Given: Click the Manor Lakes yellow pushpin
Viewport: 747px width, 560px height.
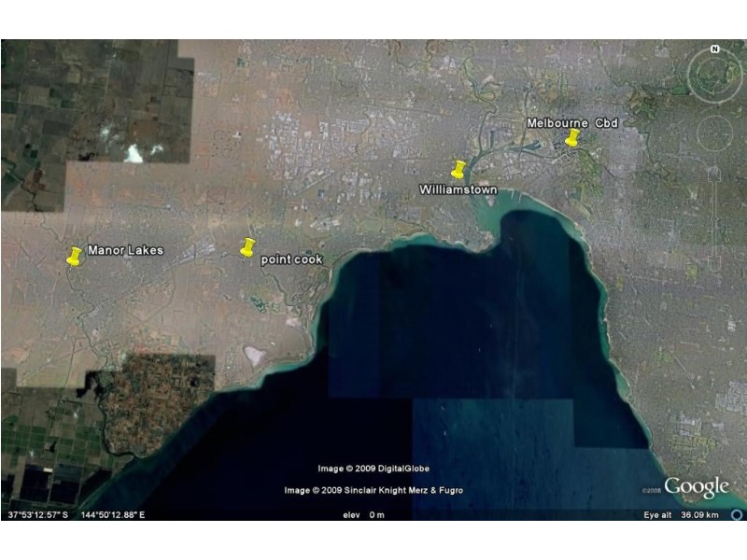Looking at the screenshot, I should (x=75, y=256).
